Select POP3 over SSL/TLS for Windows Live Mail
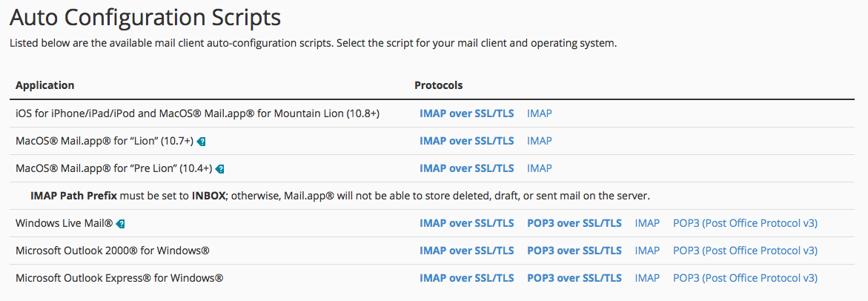The image size is (868, 301). [574, 223]
